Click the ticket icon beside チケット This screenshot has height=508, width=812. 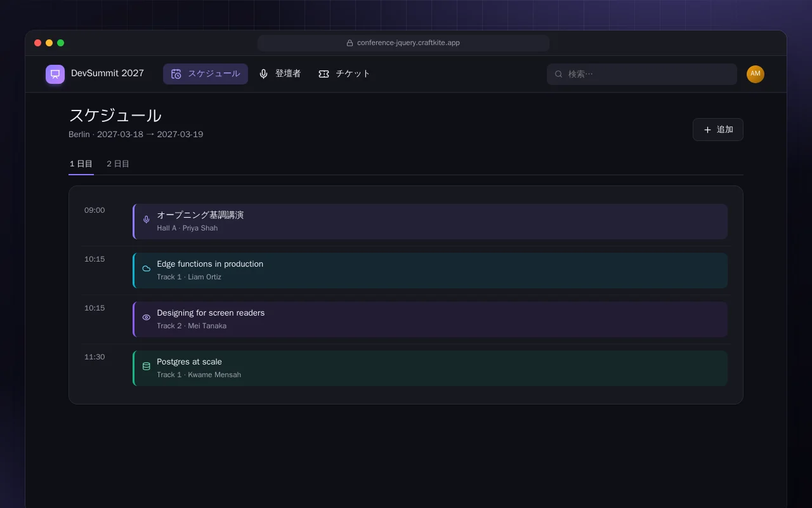[324, 74]
